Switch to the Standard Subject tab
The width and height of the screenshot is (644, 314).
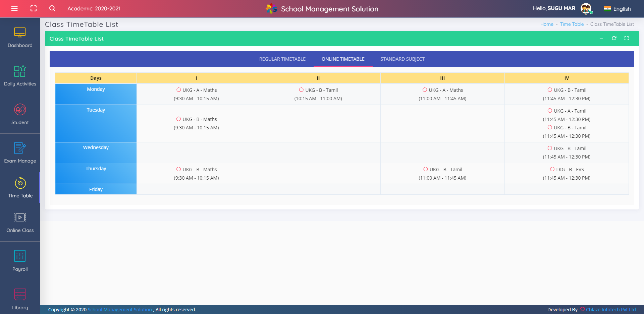[x=402, y=59]
